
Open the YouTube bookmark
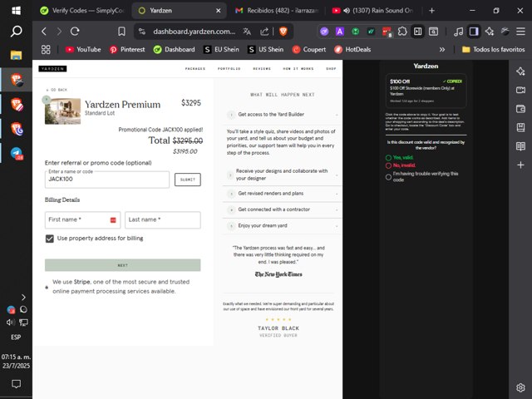point(83,50)
